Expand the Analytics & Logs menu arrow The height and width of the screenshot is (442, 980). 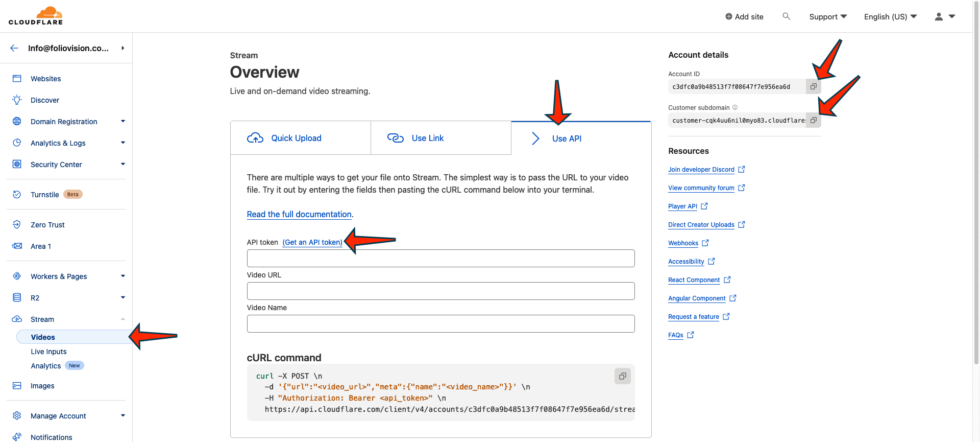(x=123, y=143)
